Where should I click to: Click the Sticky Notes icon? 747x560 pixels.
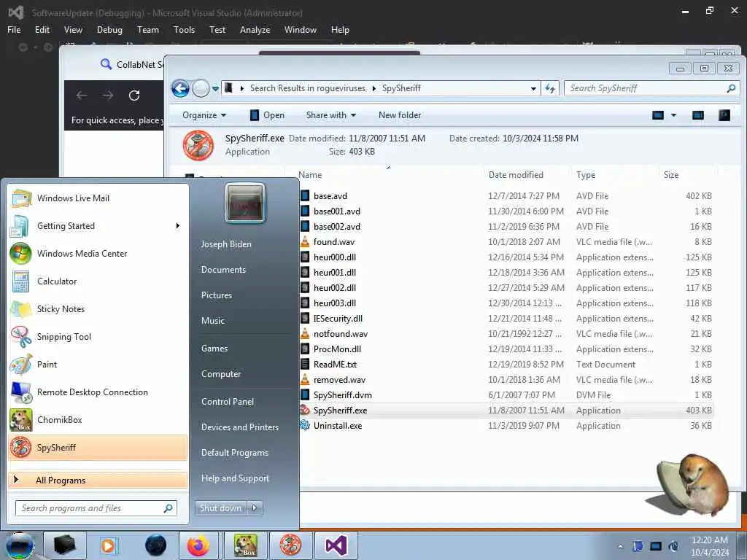coord(21,309)
